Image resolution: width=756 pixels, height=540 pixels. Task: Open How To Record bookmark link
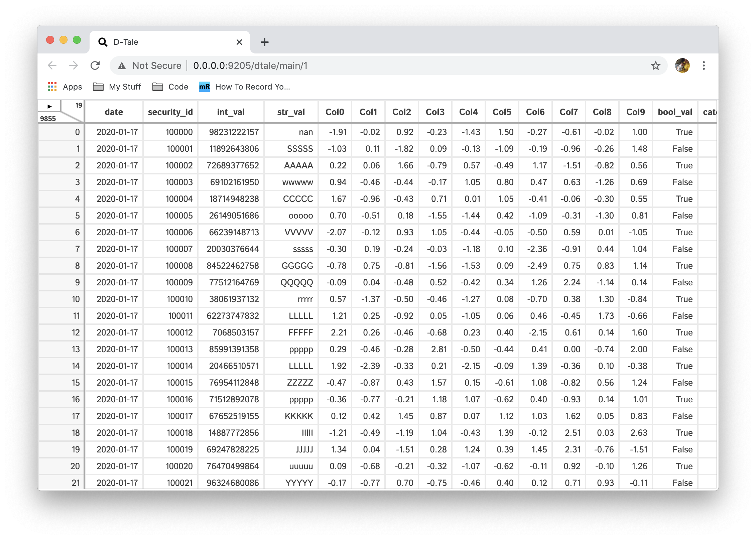(x=245, y=87)
